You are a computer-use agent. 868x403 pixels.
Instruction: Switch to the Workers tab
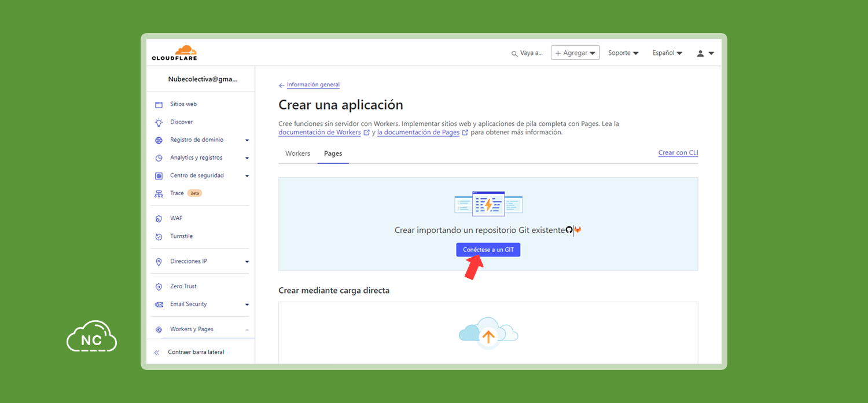pyautogui.click(x=298, y=153)
